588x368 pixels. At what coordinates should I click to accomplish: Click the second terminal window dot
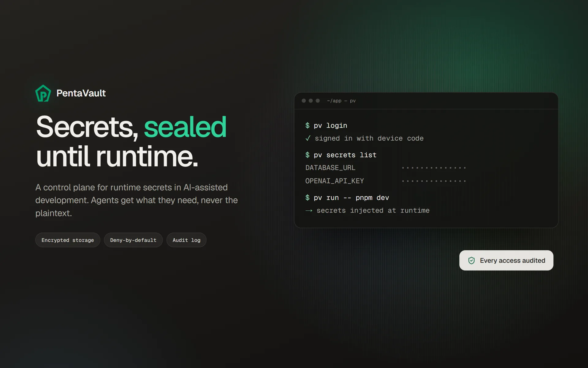click(311, 101)
